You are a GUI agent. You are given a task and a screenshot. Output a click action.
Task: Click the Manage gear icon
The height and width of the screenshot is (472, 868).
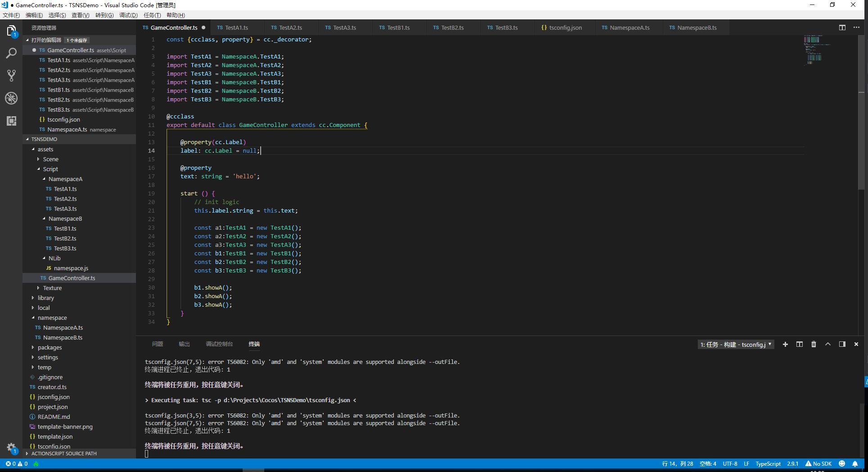point(11,447)
